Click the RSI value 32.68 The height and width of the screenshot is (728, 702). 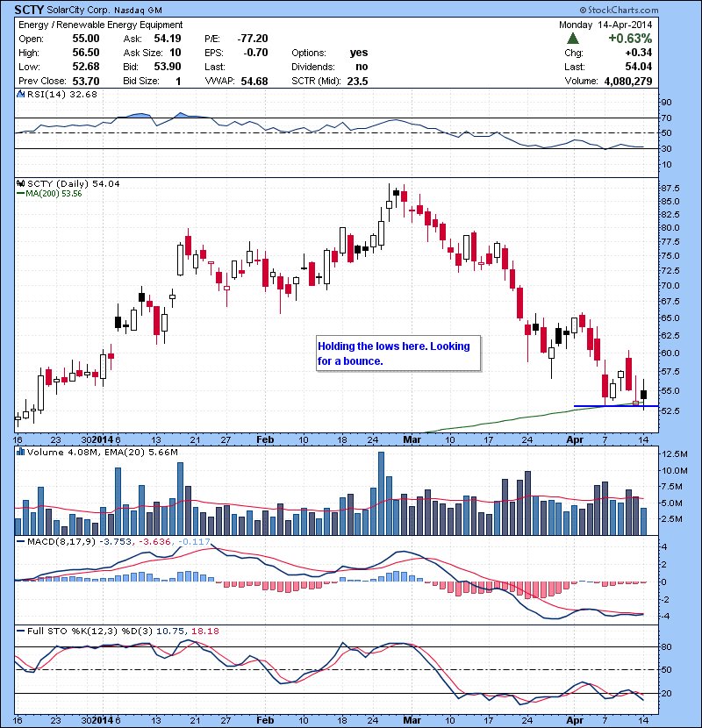(x=83, y=94)
